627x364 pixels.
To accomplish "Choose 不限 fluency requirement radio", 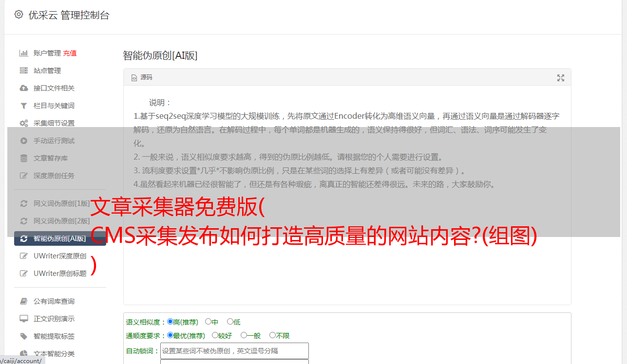I will pos(272,335).
